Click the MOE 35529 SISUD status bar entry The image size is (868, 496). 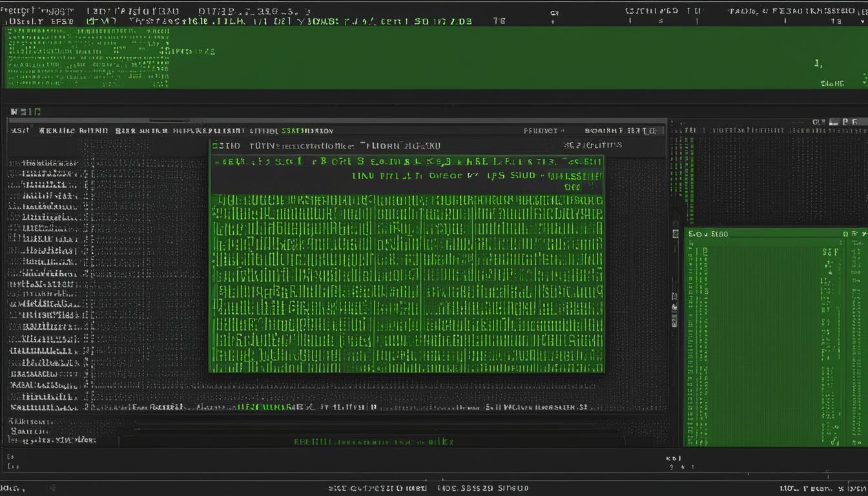pos(481,488)
